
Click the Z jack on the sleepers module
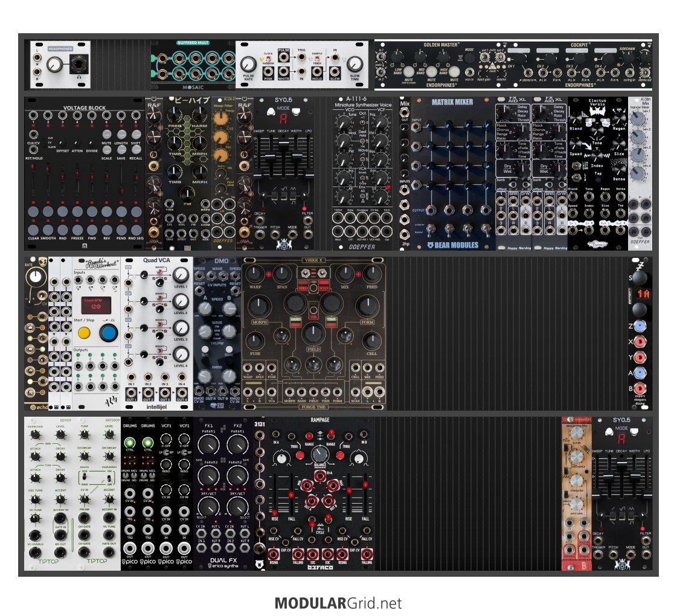point(639,326)
